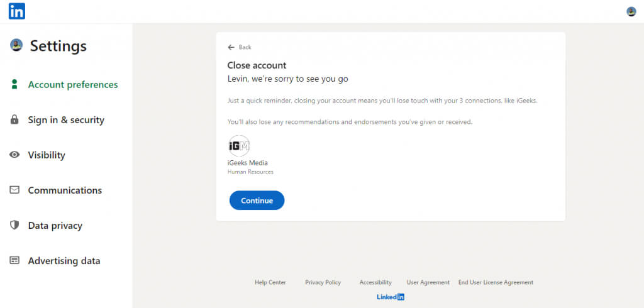Open profile avatar menu at top right

pos(631,11)
